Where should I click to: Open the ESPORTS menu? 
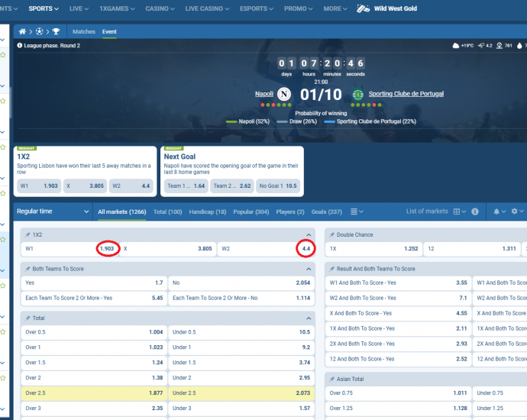[257, 8]
